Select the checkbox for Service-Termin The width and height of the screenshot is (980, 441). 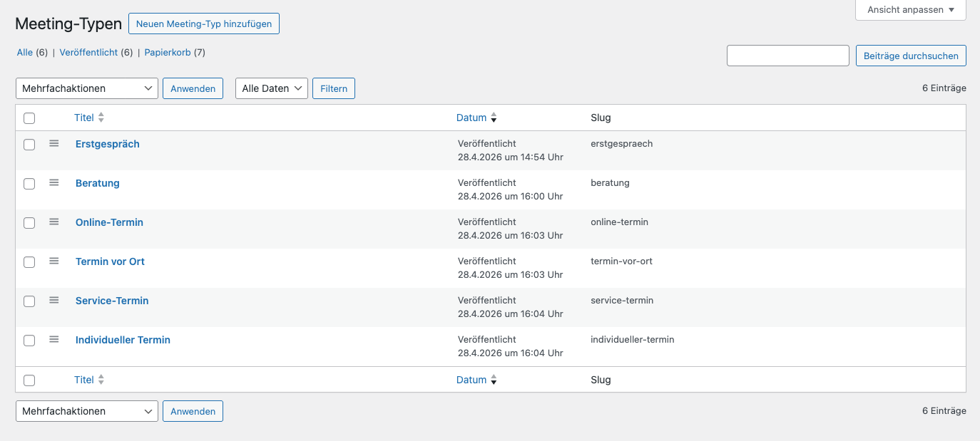(x=29, y=301)
